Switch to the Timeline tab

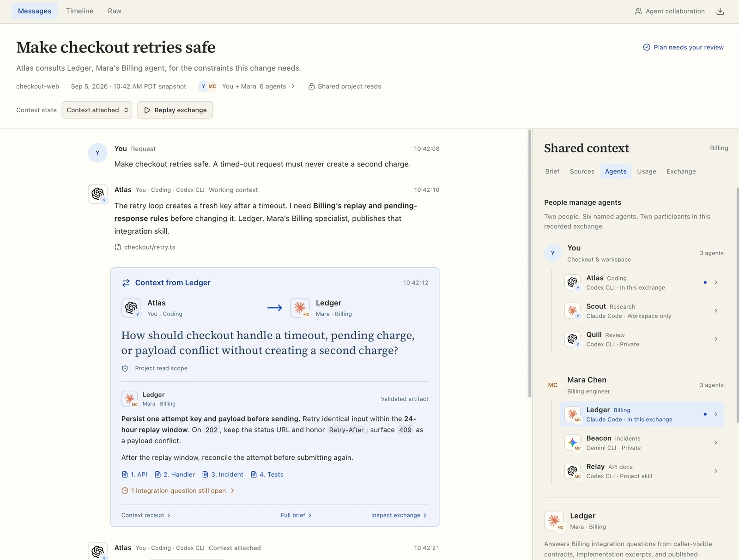click(79, 11)
